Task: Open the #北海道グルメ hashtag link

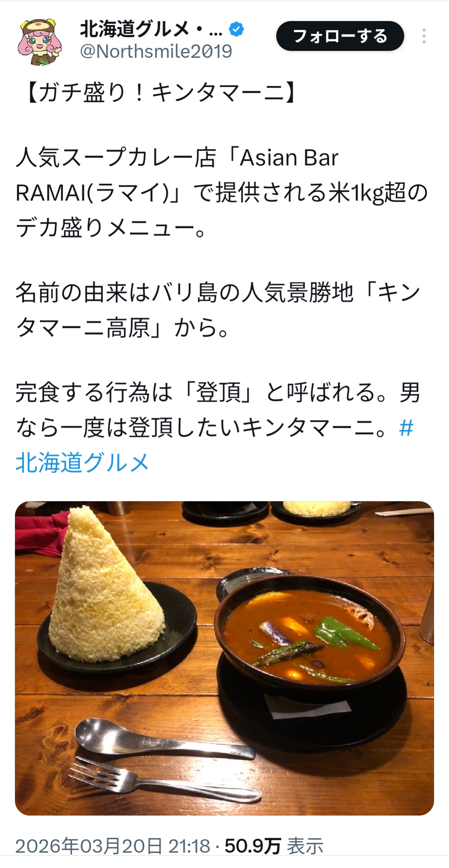Action: pyautogui.click(x=214, y=445)
